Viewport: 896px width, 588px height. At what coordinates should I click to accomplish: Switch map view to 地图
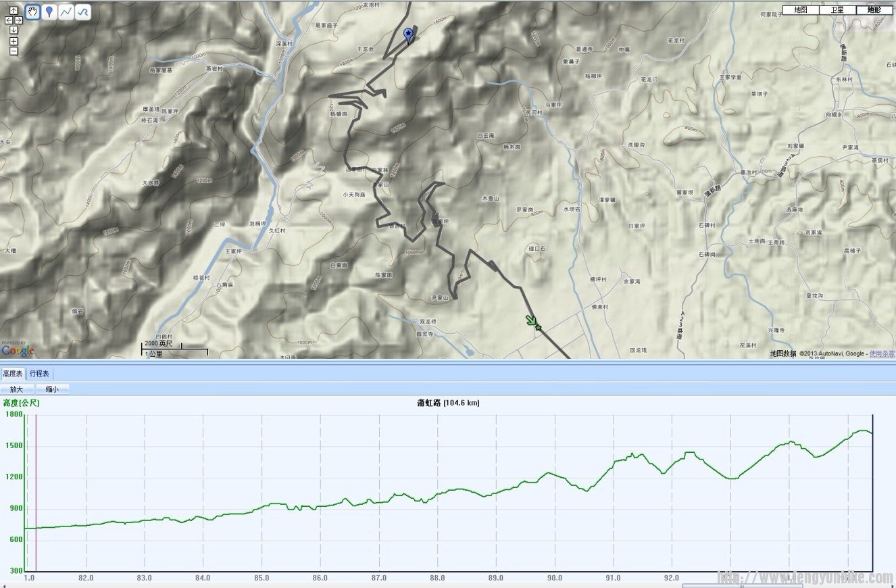801,10
